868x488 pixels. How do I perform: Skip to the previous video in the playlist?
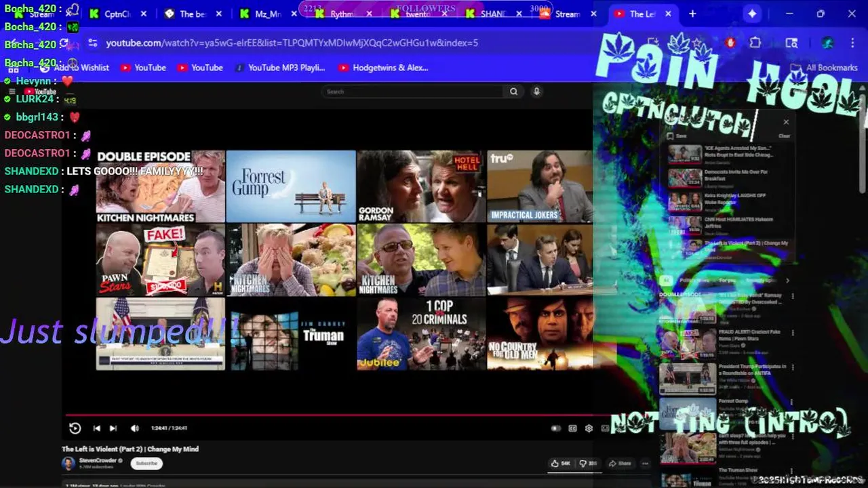(x=97, y=428)
